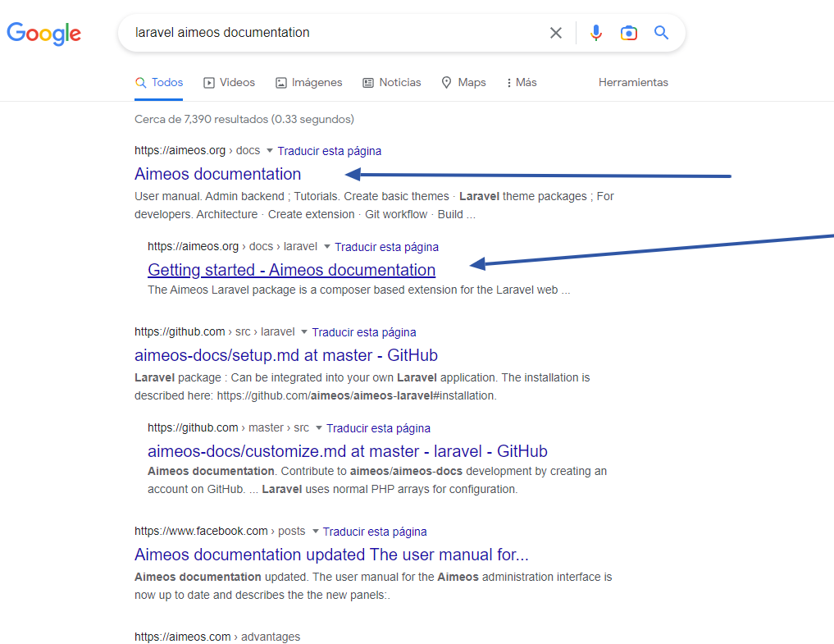Click the Maps pin tab icon
Screen dimensions: 834x644
[x=446, y=83]
